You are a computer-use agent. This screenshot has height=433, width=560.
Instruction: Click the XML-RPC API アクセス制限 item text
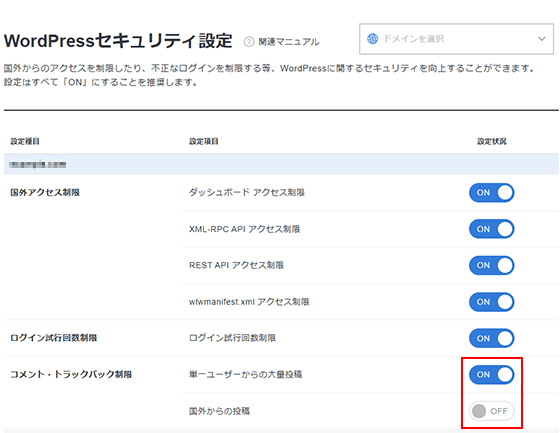click(x=245, y=229)
